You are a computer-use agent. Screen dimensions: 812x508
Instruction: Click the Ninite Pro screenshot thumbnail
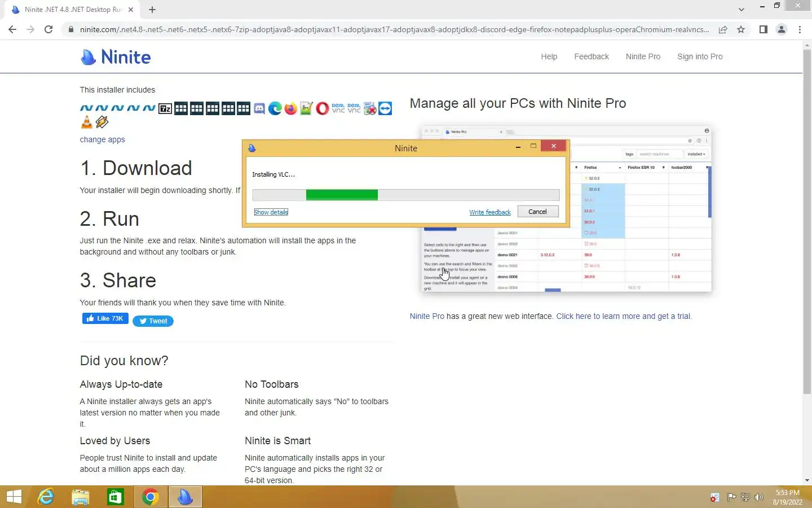[566, 209]
